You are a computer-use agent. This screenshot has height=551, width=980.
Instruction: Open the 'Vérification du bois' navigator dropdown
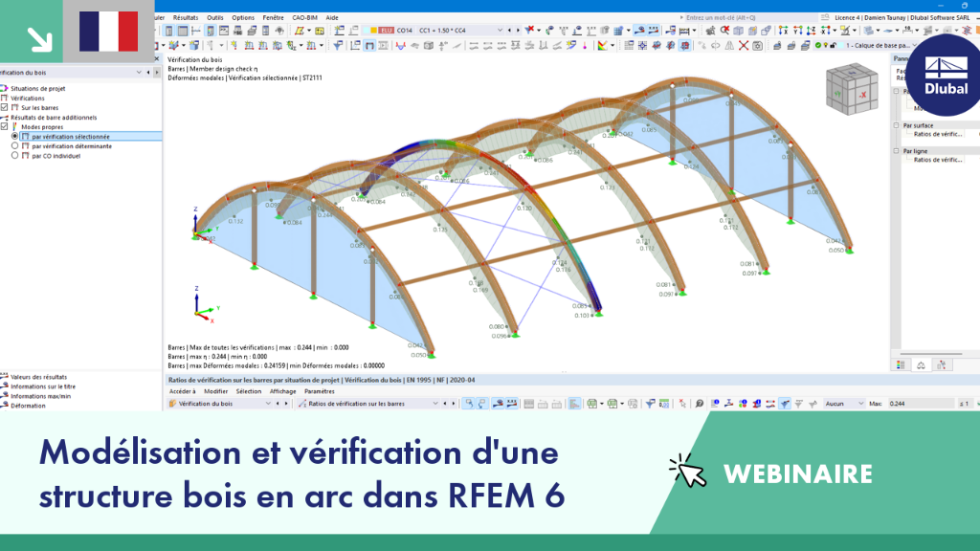(139, 73)
